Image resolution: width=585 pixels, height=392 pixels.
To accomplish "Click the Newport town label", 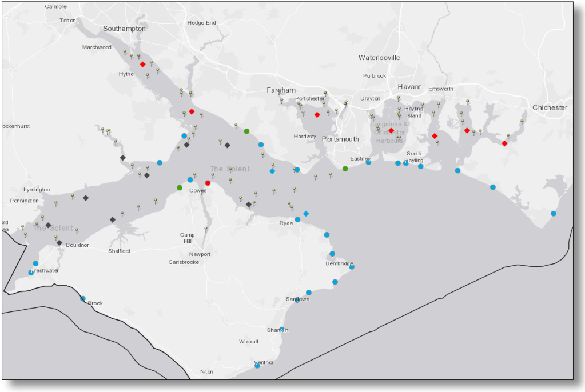I will [x=200, y=254].
